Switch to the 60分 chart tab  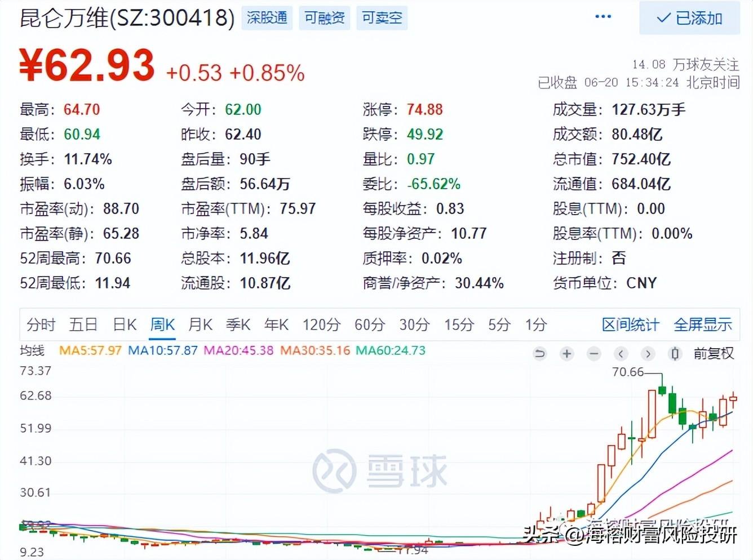coord(370,325)
